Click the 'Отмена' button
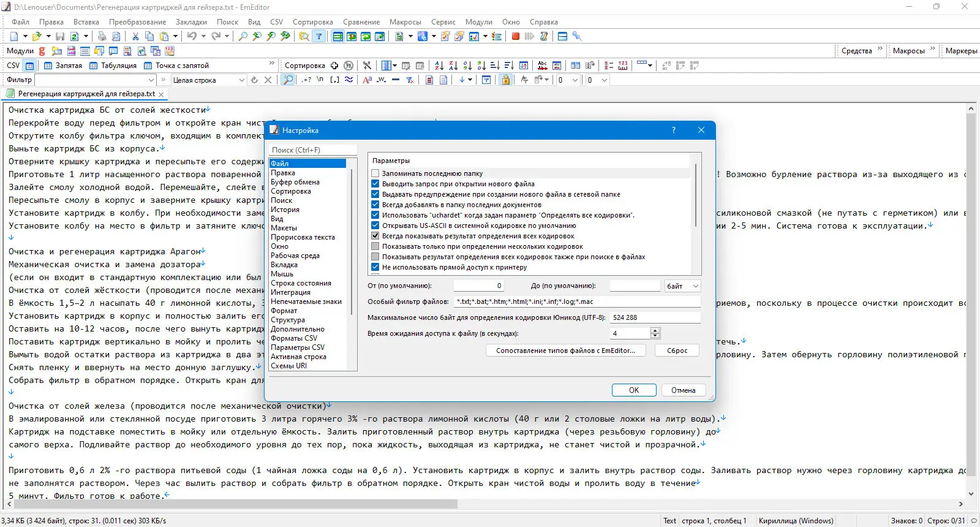This screenshot has width=980, height=527. click(x=683, y=390)
